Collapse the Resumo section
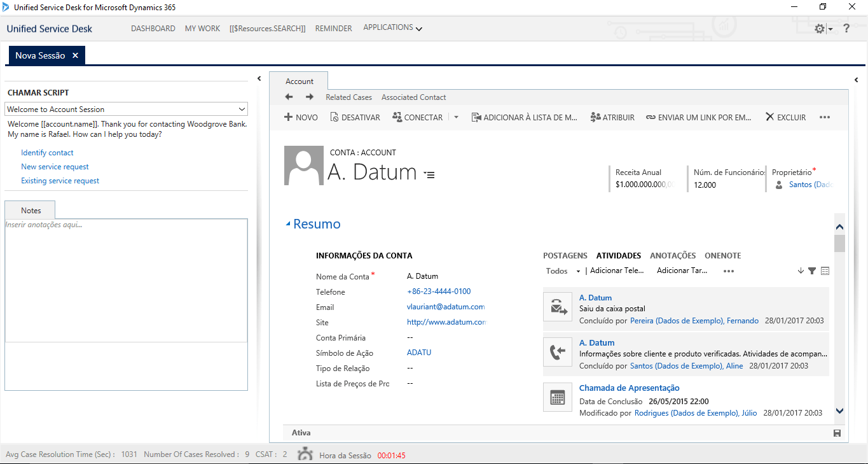 click(x=288, y=224)
